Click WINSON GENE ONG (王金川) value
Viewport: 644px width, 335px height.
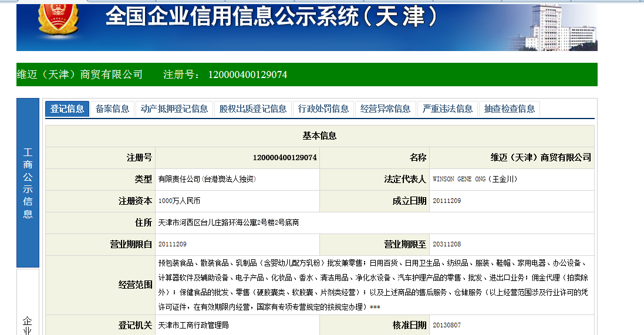[x=475, y=180]
